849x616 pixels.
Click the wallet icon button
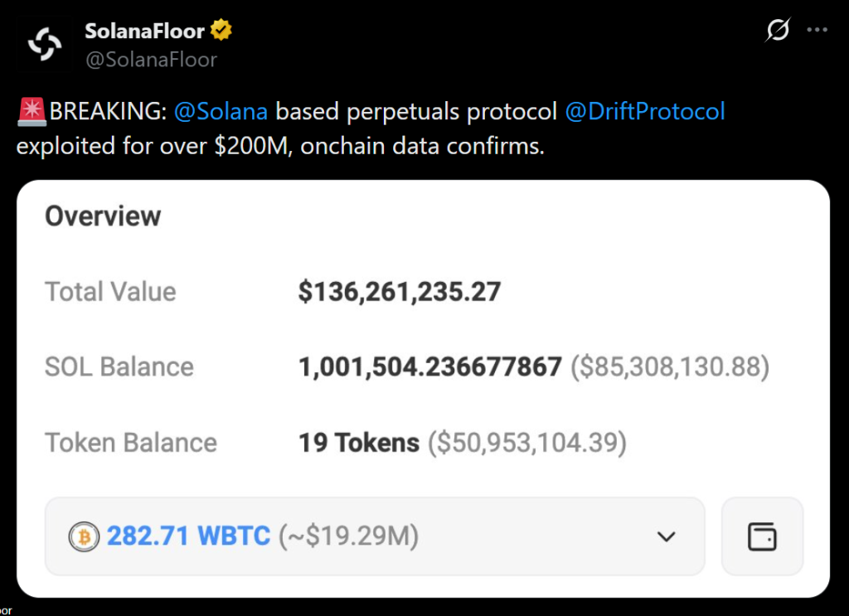762,536
